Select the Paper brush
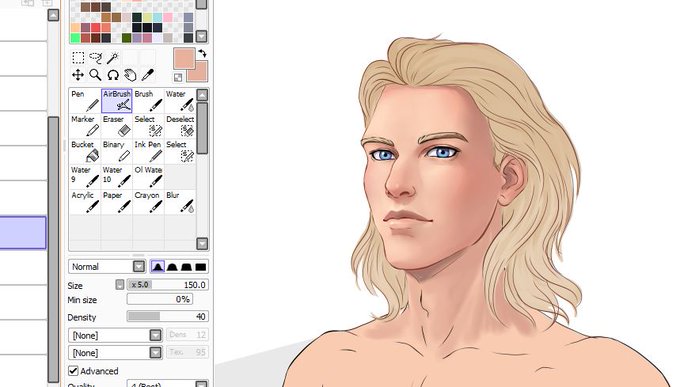Screen dimensions: 680x387 point(117,202)
